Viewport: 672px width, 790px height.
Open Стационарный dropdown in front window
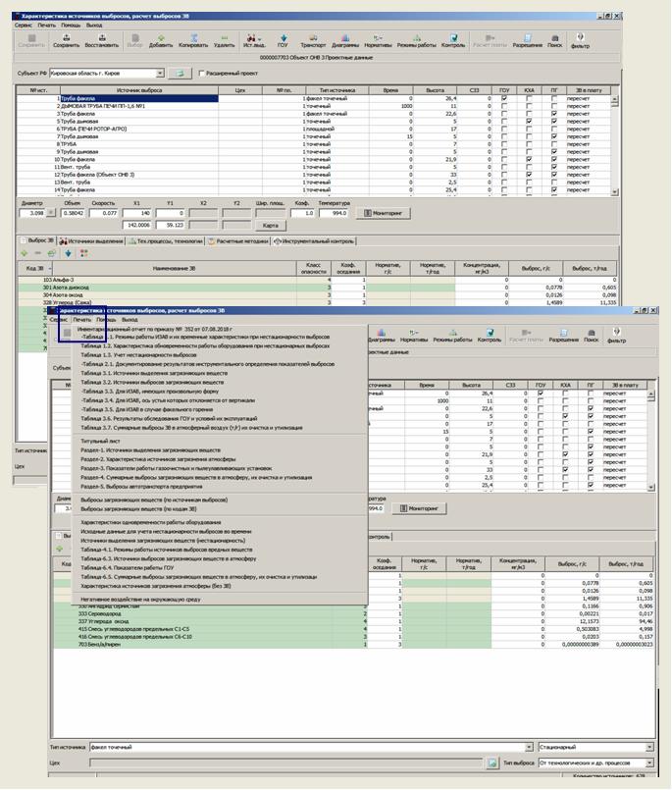(x=649, y=747)
